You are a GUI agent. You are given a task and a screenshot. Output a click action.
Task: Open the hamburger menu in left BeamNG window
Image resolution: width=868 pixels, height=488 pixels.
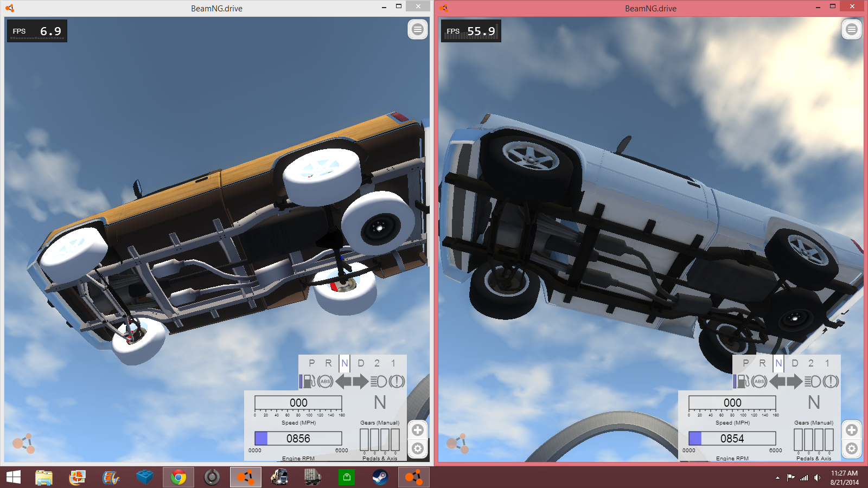pos(417,29)
